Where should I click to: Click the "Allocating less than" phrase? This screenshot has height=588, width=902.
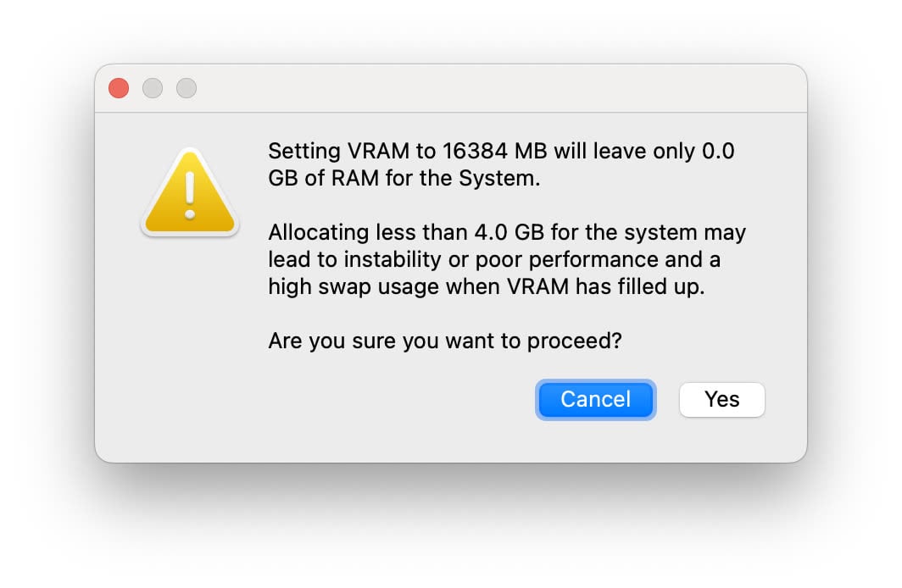click(368, 232)
